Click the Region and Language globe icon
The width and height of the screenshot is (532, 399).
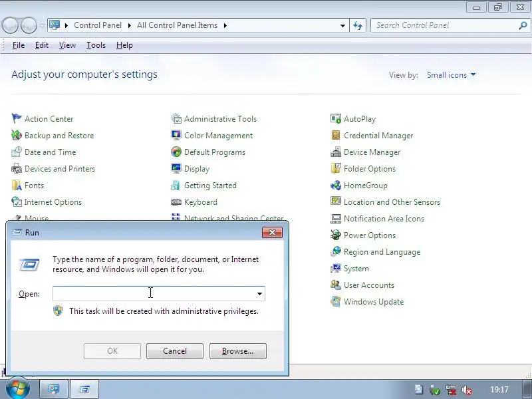pos(336,251)
